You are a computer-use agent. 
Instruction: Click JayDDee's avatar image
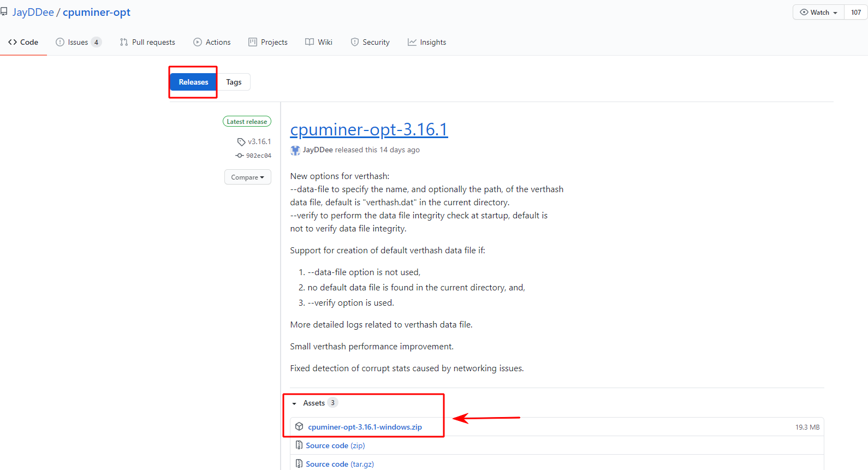tap(295, 150)
